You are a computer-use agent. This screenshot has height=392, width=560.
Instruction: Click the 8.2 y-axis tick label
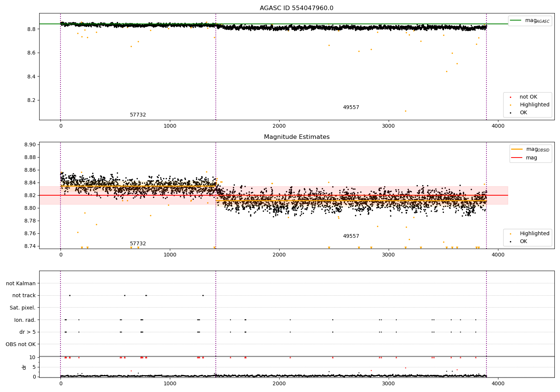[x=32, y=100]
